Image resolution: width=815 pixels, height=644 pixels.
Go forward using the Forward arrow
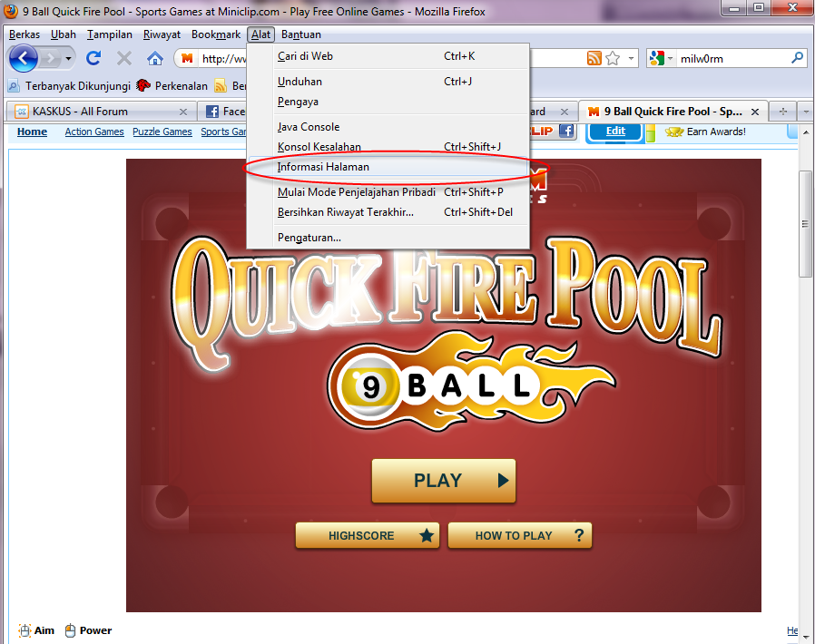pyautogui.click(x=51, y=58)
